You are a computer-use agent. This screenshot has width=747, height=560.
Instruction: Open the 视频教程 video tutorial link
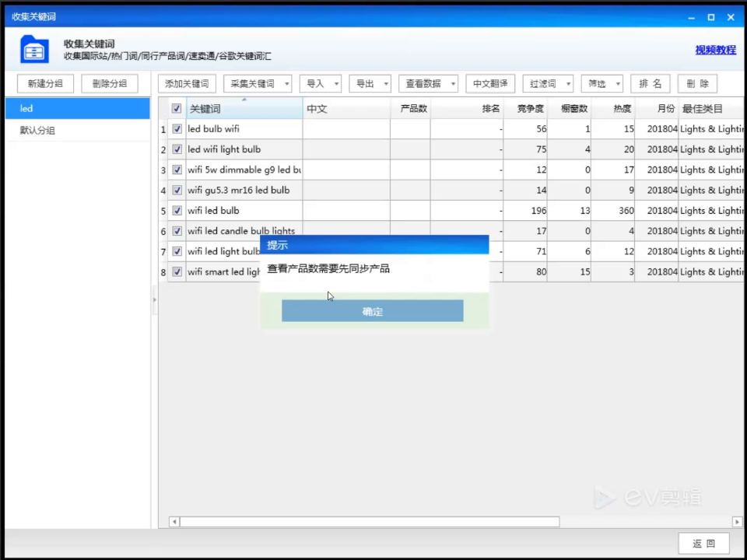(x=715, y=50)
